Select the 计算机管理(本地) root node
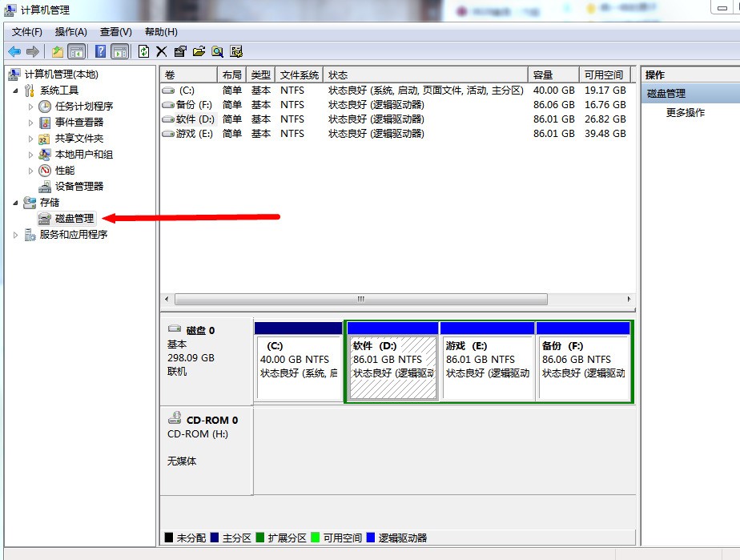 point(62,75)
